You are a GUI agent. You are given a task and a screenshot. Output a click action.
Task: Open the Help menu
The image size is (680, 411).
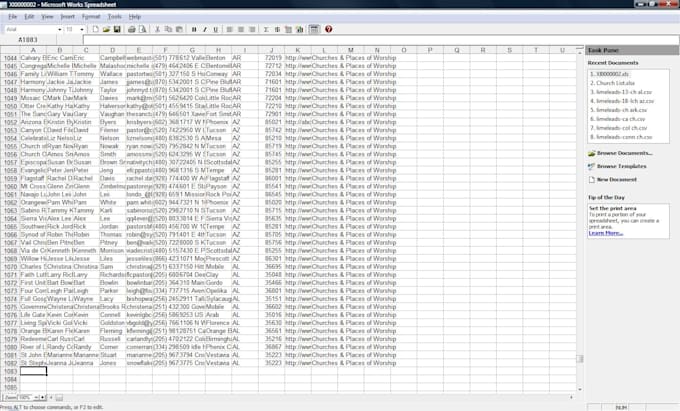click(135, 16)
